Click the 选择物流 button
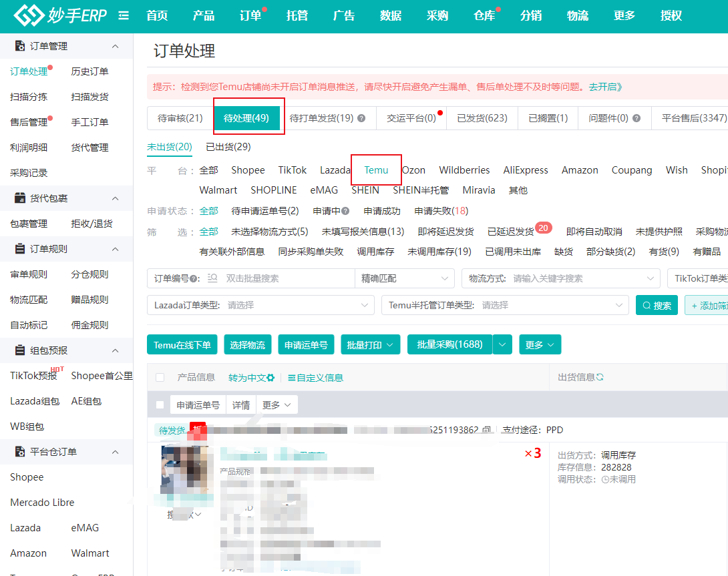 (248, 344)
